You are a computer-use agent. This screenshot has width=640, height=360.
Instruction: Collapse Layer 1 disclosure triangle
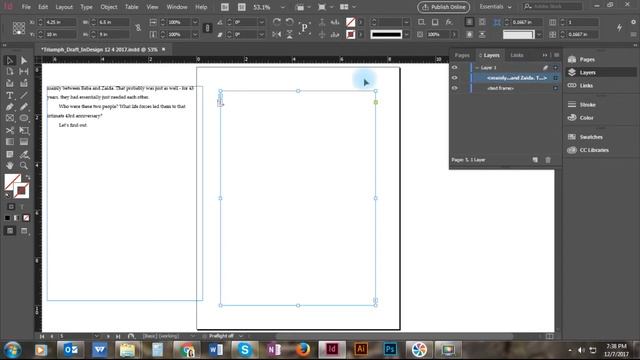[477, 67]
